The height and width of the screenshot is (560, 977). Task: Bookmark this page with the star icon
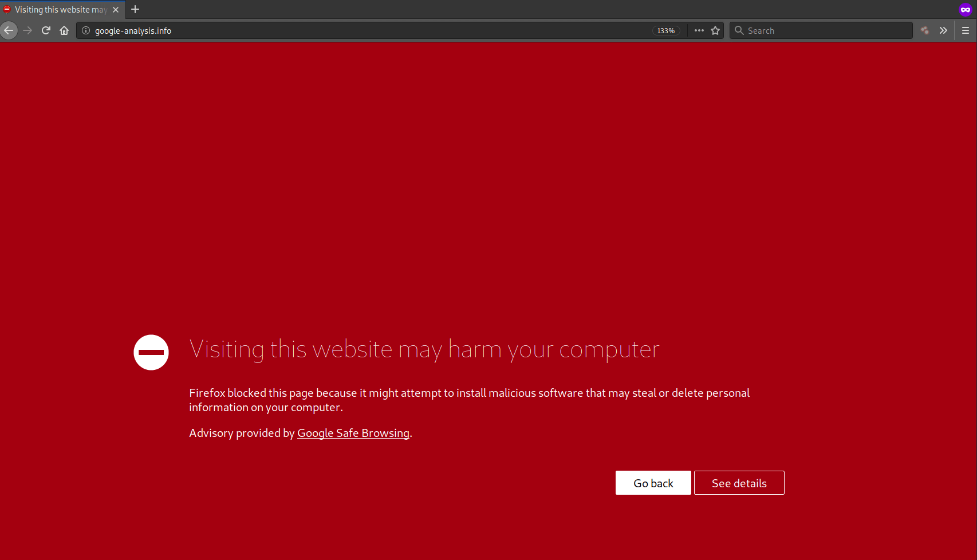pyautogui.click(x=715, y=30)
